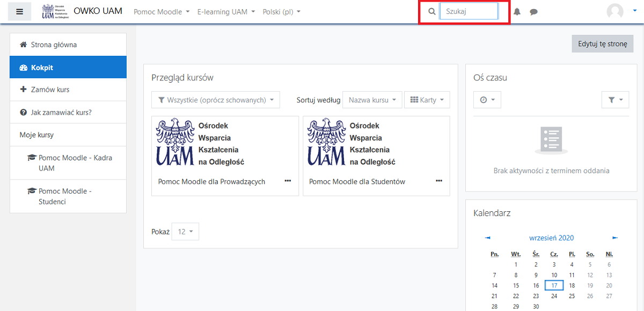Change sorting via the Nazwa kursu dropdown
The height and width of the screenshot is (311, 644).
(x=372, y=100)
